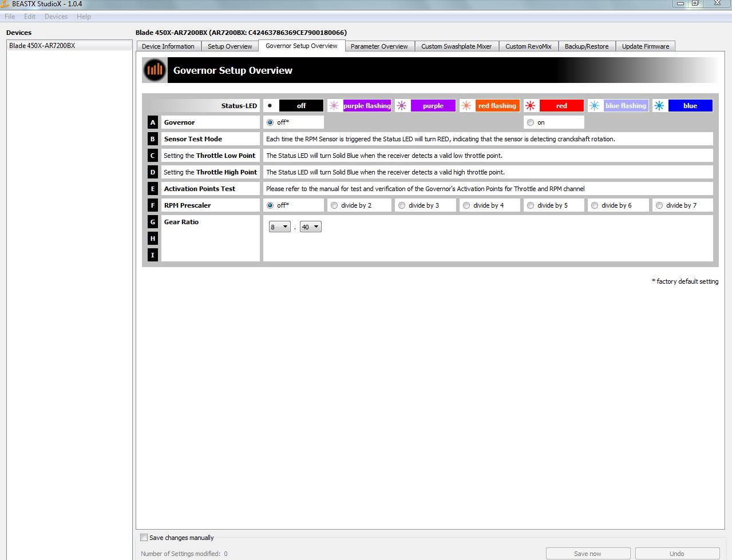The height and width of the screenshot is (560, 732).
Task: Go to Backup/Restore tab
Action: point(587,46)
